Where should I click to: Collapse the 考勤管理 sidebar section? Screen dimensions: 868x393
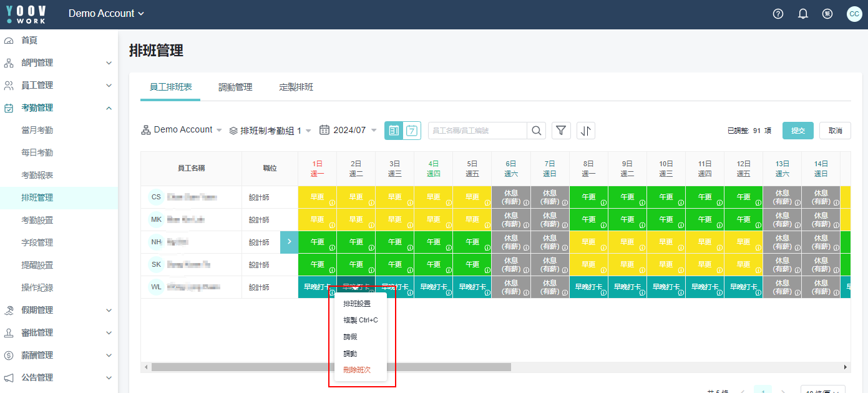pos(109,108)
